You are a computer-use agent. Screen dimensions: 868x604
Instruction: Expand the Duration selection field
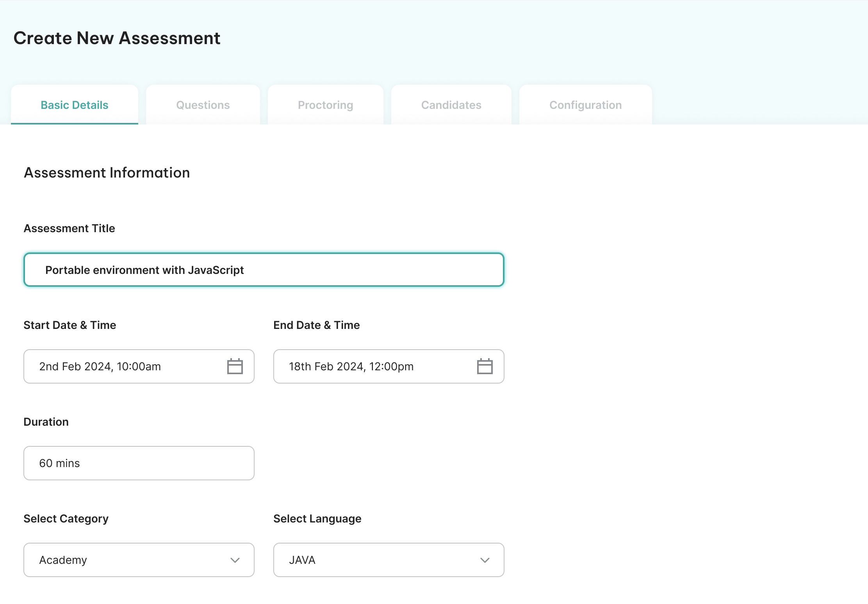(x=139, y=463)
